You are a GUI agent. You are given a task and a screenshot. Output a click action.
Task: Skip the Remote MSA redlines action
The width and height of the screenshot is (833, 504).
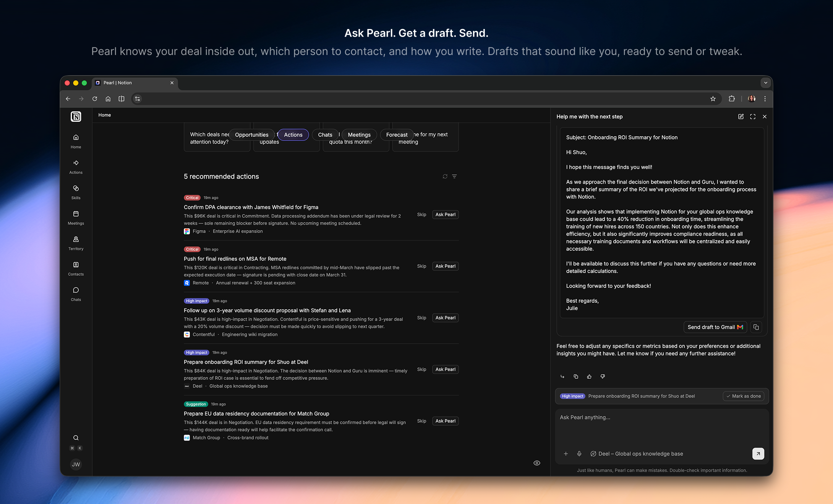click(x=421, y=266)
